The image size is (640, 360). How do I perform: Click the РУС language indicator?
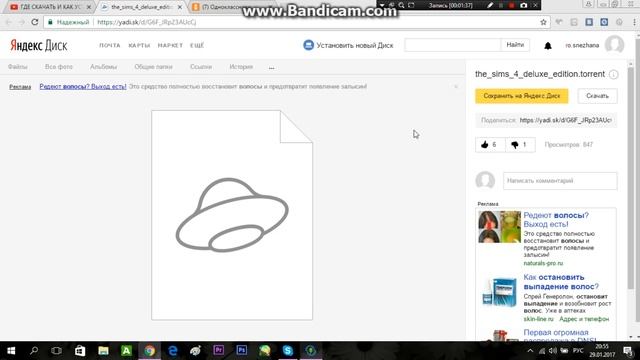coord(578,351)
